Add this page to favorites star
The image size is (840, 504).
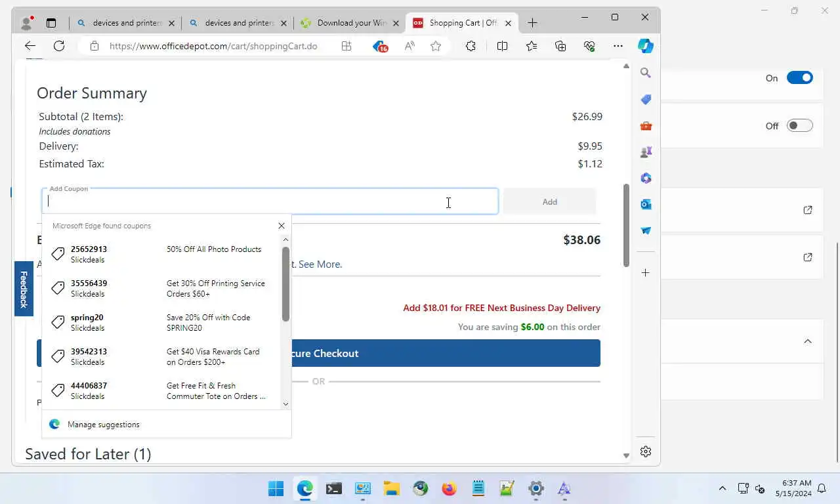pyautogui.click(x=436, y=46)
